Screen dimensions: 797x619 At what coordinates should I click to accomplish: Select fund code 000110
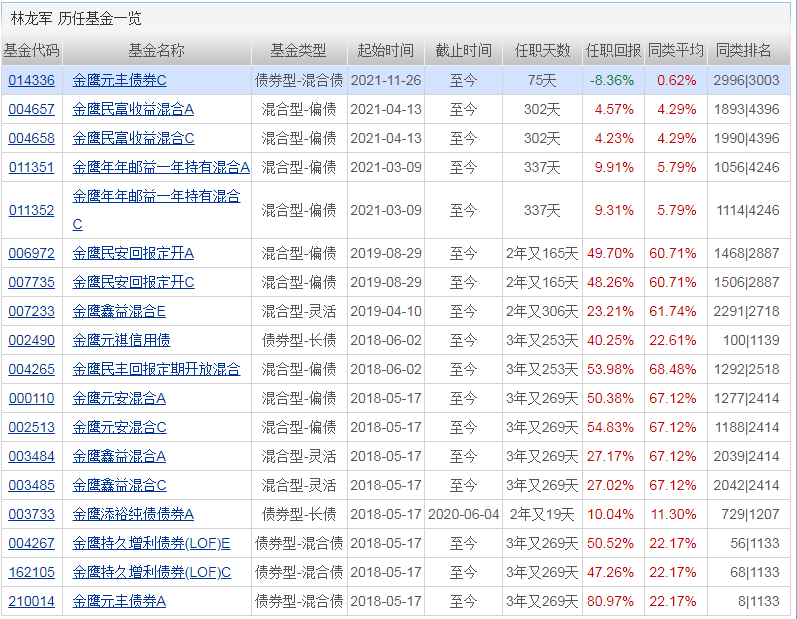coord(31,399)
